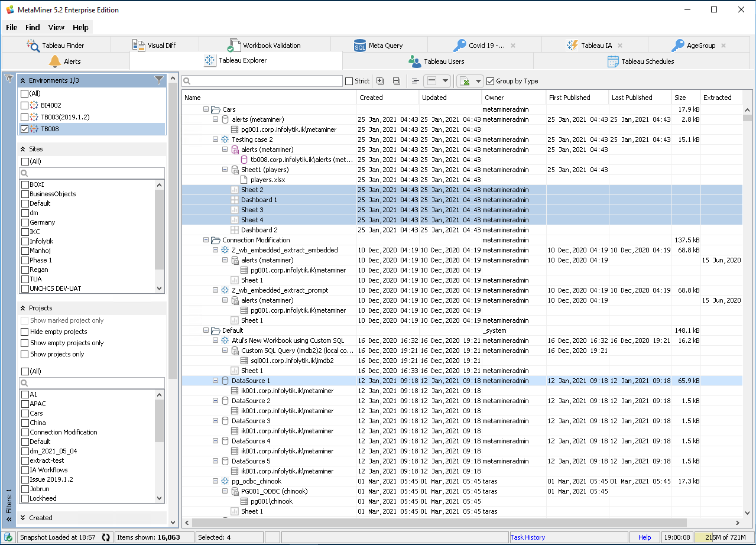Click the double-chevron collapse icon at sidebar bottom

9,519
